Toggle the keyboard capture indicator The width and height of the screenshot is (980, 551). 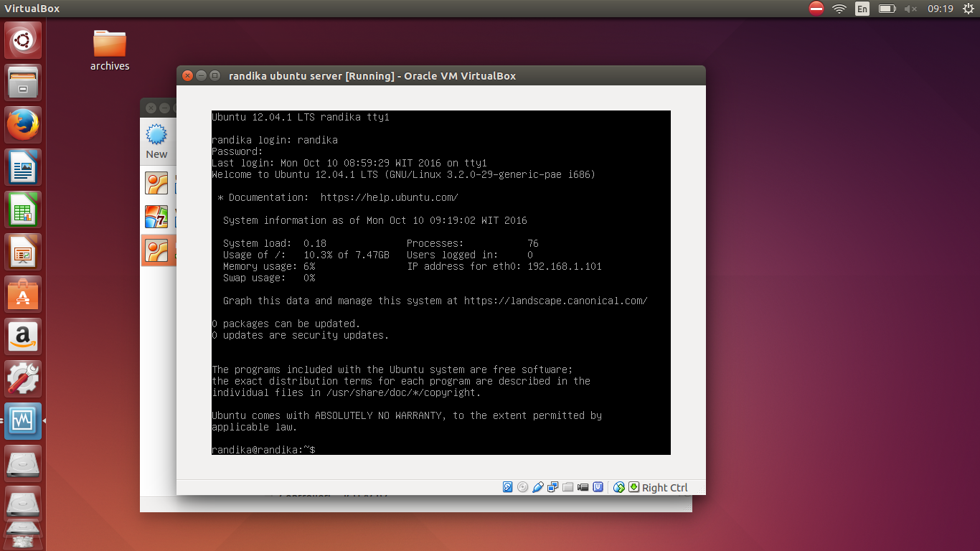634,486
